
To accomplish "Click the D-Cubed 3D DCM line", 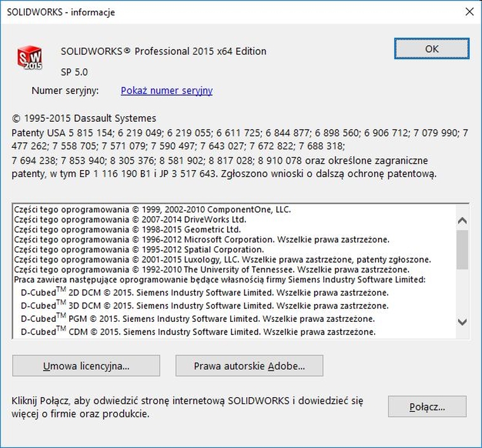I will click(x=205, y=305).
